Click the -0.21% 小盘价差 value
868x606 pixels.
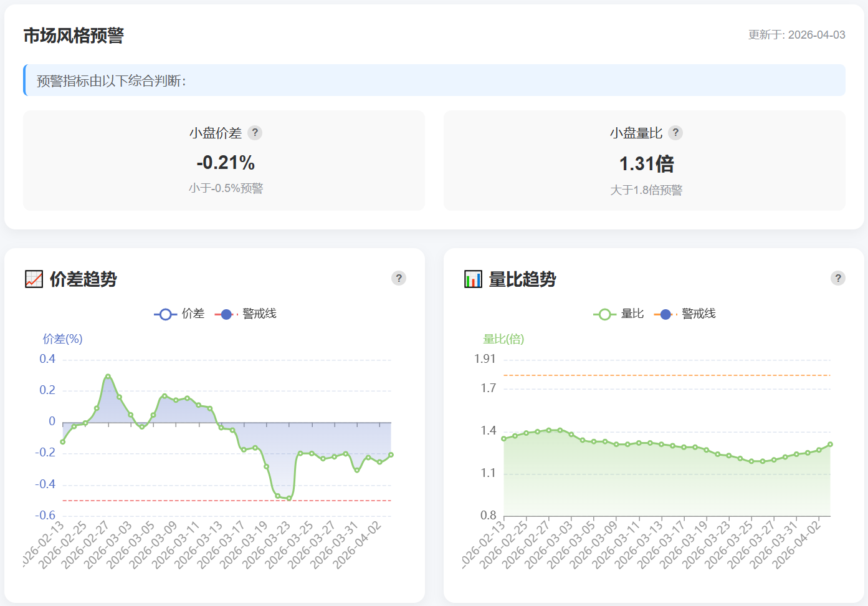click(x=226, y=163)
